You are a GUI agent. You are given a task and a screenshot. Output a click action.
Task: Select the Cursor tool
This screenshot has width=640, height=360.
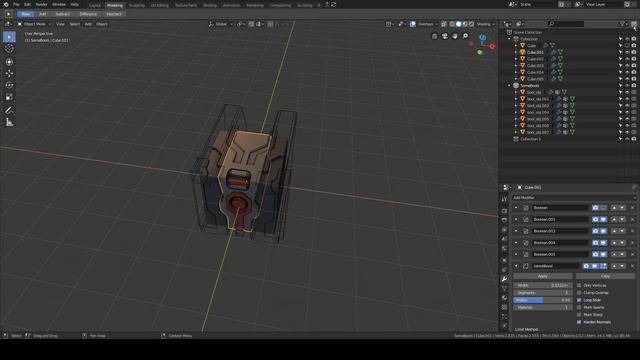(x=9, y=48)
